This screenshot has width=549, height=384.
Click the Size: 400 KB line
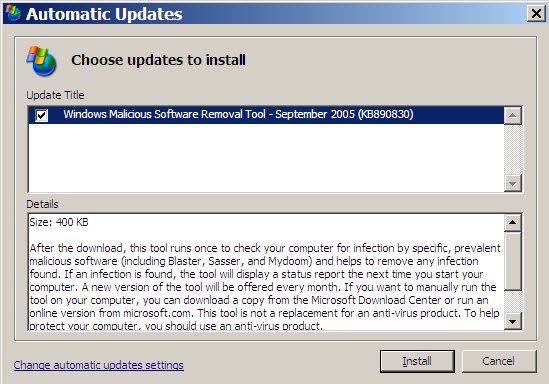click(59, 222)
